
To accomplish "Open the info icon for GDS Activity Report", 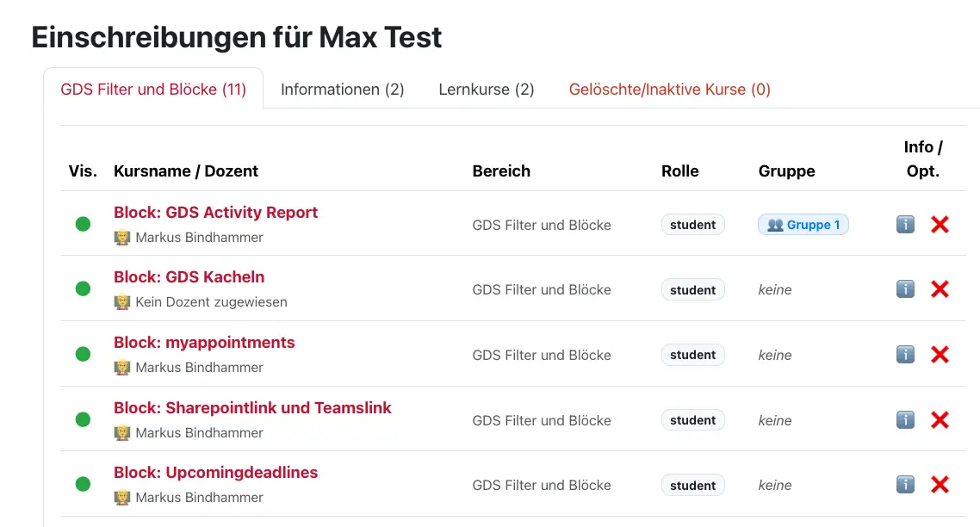I will [905, 224].
